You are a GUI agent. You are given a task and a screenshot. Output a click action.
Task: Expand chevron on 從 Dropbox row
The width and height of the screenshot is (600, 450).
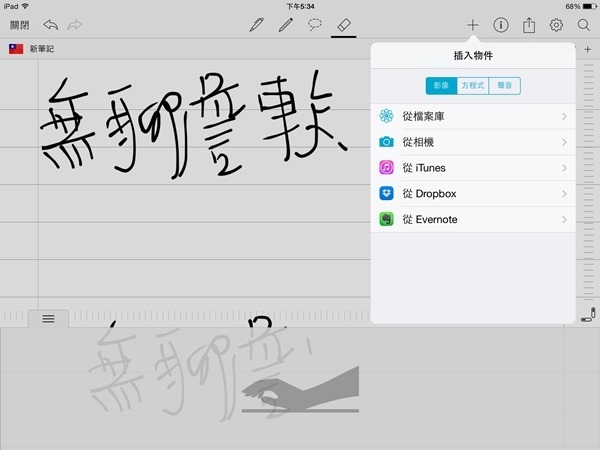point(564,194)
